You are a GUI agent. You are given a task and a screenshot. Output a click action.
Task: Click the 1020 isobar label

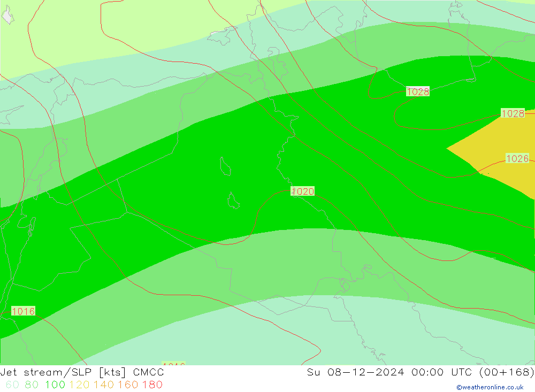coord(303,191)
